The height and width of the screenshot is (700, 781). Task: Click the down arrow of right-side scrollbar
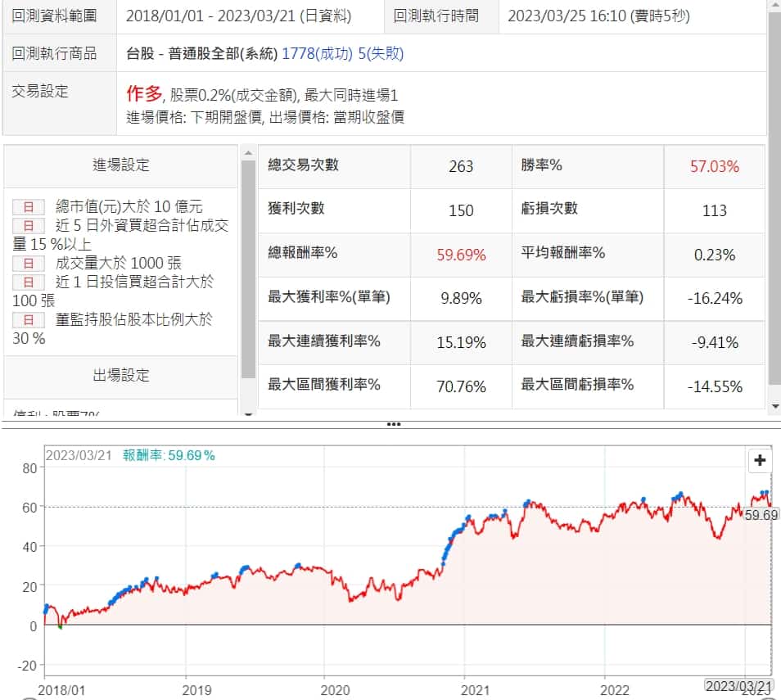tap(774, 406)
